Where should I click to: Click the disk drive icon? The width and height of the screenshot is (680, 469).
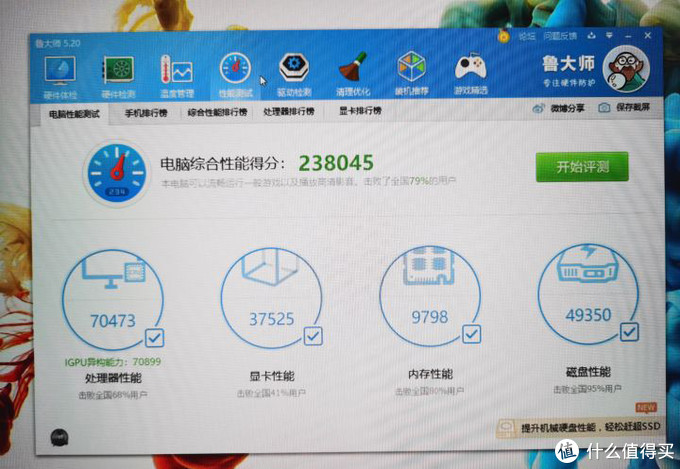588,264
